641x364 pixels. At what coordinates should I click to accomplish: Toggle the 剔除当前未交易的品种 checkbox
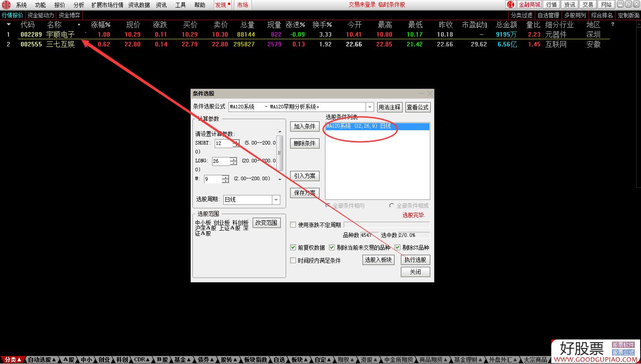332,248
